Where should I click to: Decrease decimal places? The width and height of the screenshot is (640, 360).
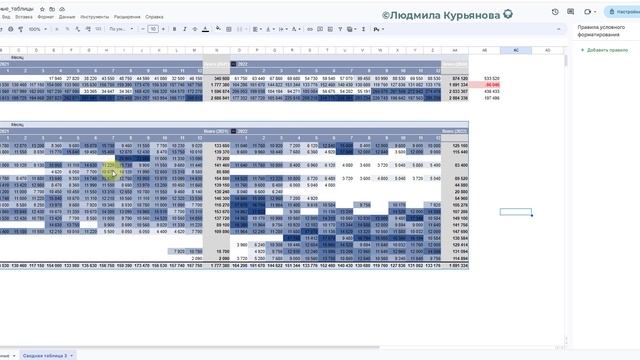pyautogui.click(x=78, y=29)
